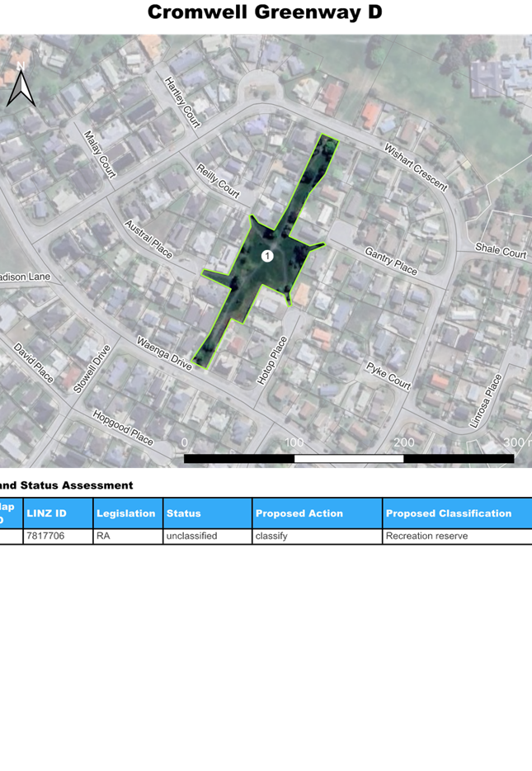532x771 pixels.
Task: Click the Hotop Place street label
Action: click(x=273, y=361)
